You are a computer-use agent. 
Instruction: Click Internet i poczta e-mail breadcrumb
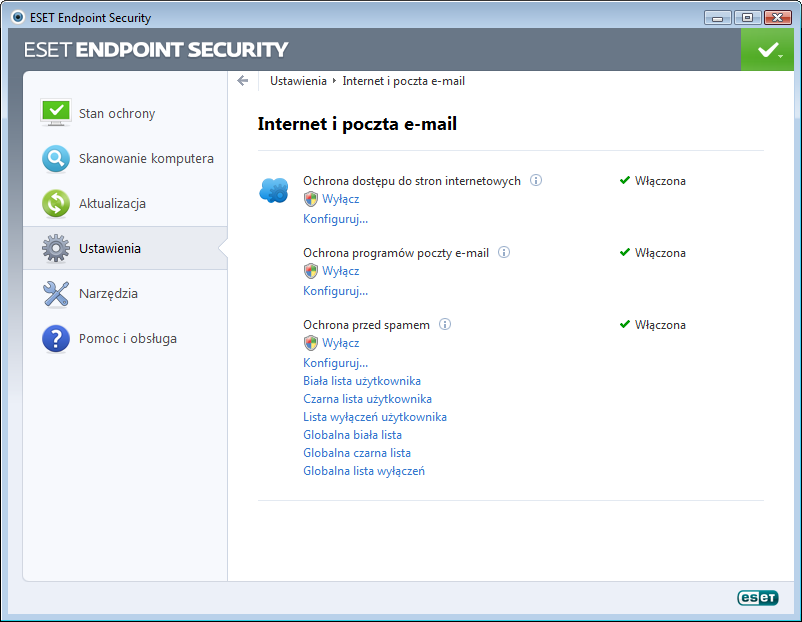tap(404, 81)
